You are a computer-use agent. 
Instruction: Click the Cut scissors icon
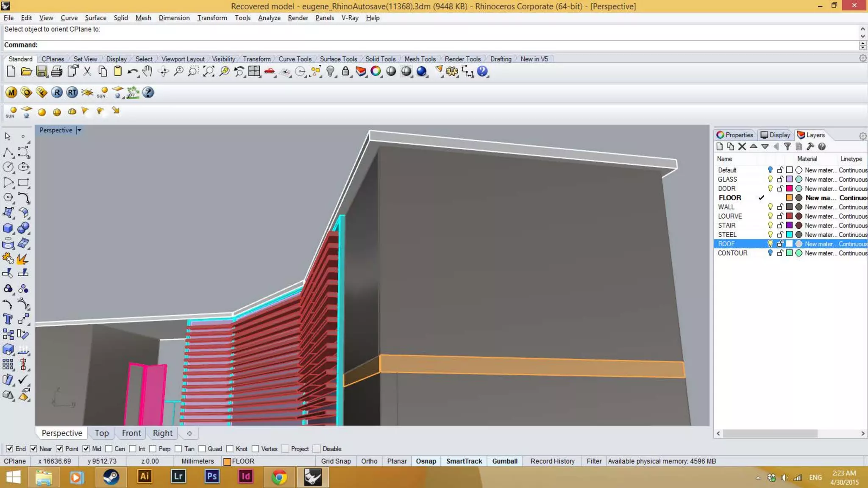point(87,72)
